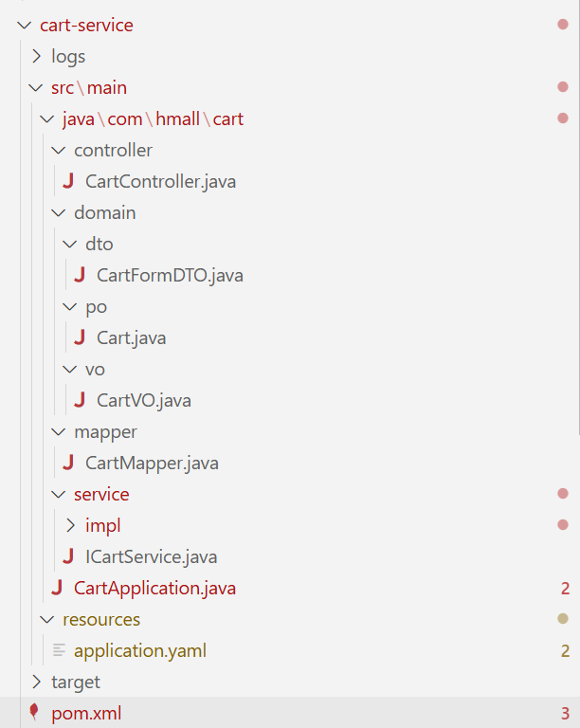Screen dimensions: 580x728
Task: Click the java\com\hmall\cart package folder
Action: point(153,118)
